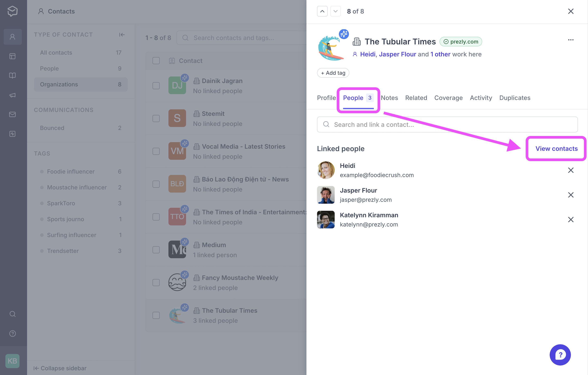The width and height of the screenshot is (588, 375).
Task: Open Contacts icon in left sidebar
Action: (12, 37)
